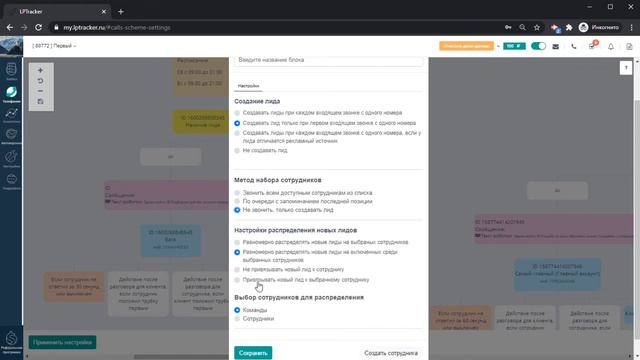Click the address bar URL my.lptracker.ru
Image resolution: width=640 pixels, height=360 pixels.
117,28
